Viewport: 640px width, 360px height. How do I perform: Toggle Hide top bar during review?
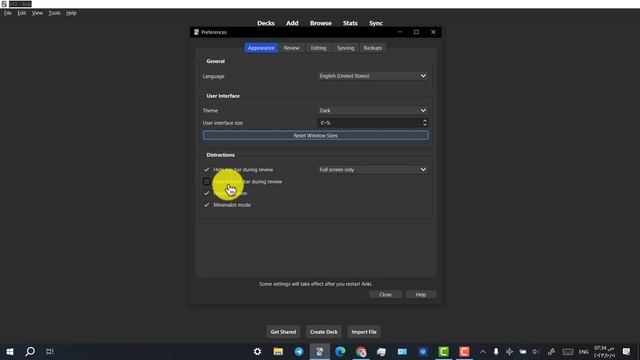207,169
